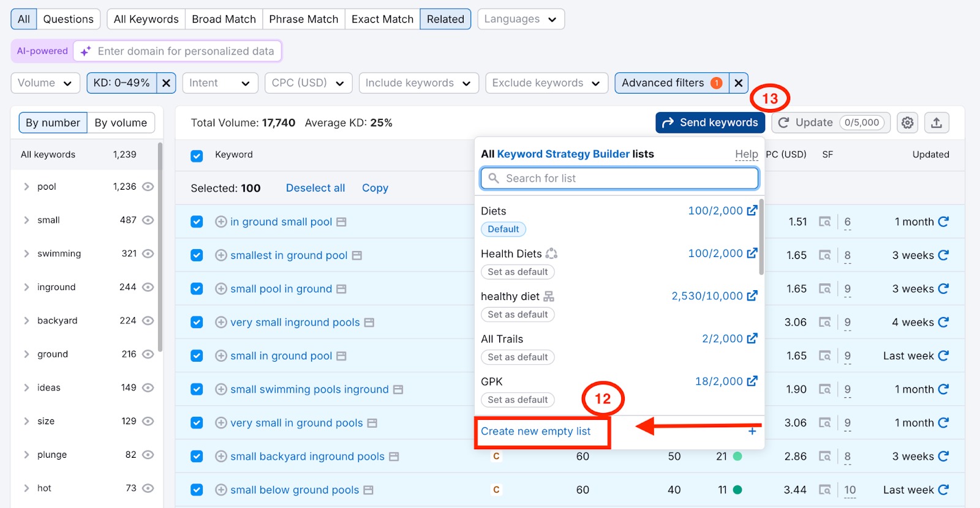Open the CPC (USD) dropdown
The width and height of the screenshot is (980, 508).
point(308,83)
